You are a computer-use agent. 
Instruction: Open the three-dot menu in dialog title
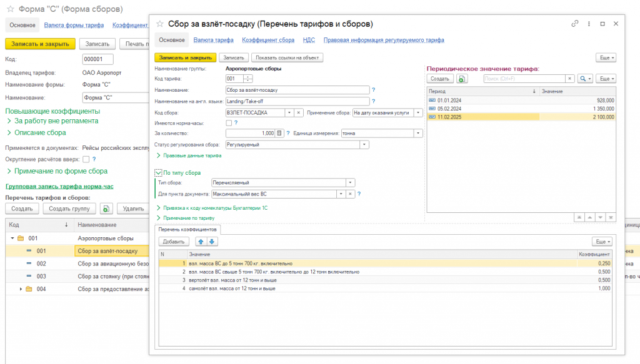click(x=589, y=24)
